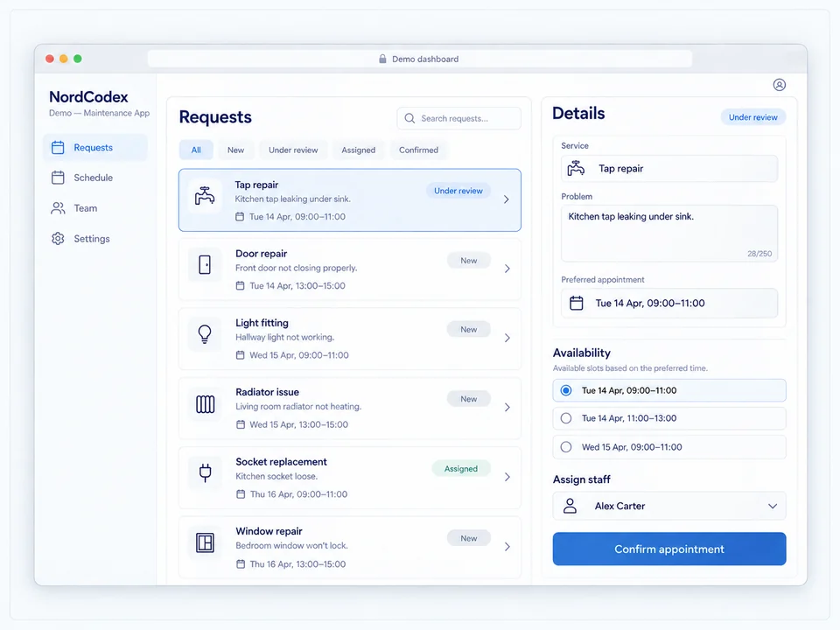Select the All filter tab
The width and height of the screenshot is (840, 630).
click(196, 150)
